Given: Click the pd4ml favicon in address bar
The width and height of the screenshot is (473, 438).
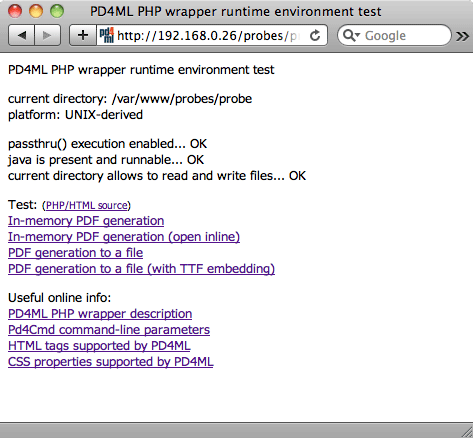Looking at the screenshot, I should (x=107, y=35).
